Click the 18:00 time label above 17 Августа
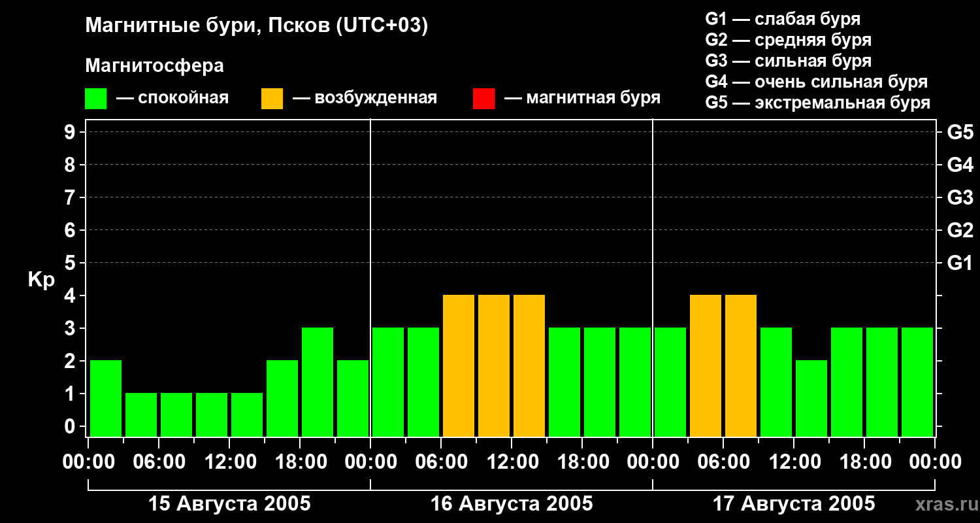This screenshot has height=523, width=980. pos(864,462)
